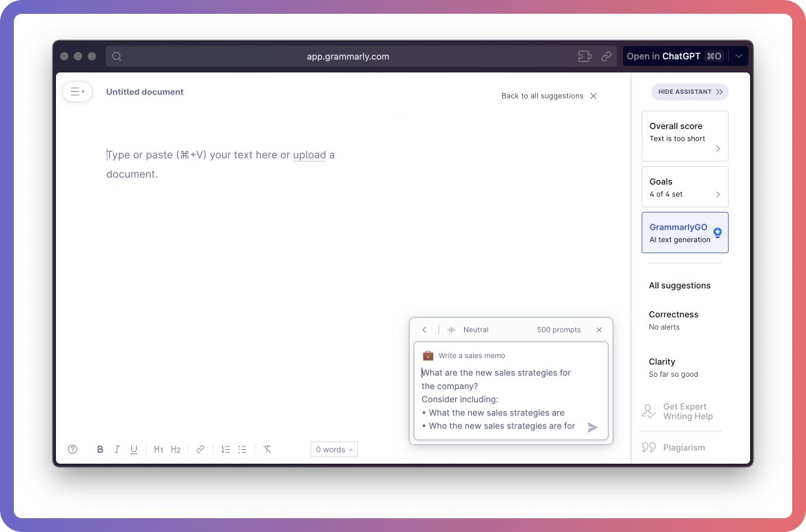Click the Untitled document title field
Viewport: 806px width, 532px height.
145,92
